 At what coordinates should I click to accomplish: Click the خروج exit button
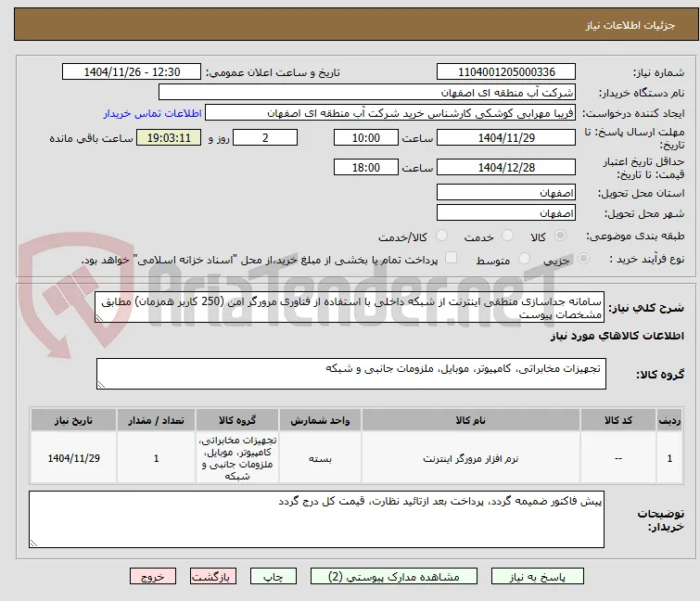(x=153, y=577)
